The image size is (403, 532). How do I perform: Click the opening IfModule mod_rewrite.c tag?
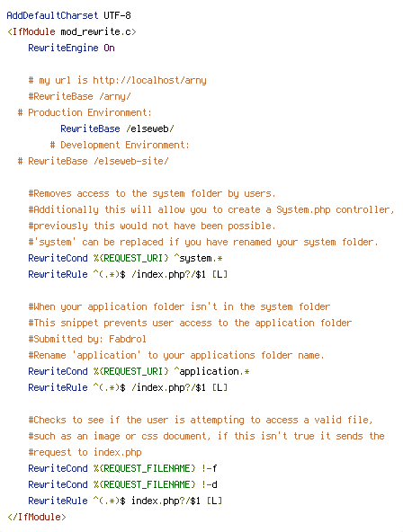click(72, 31)
